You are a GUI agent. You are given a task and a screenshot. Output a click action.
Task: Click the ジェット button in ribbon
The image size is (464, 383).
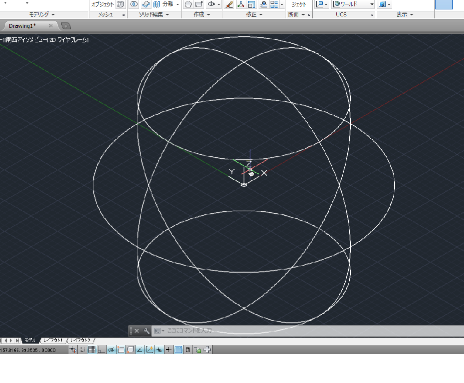[299, 4]
